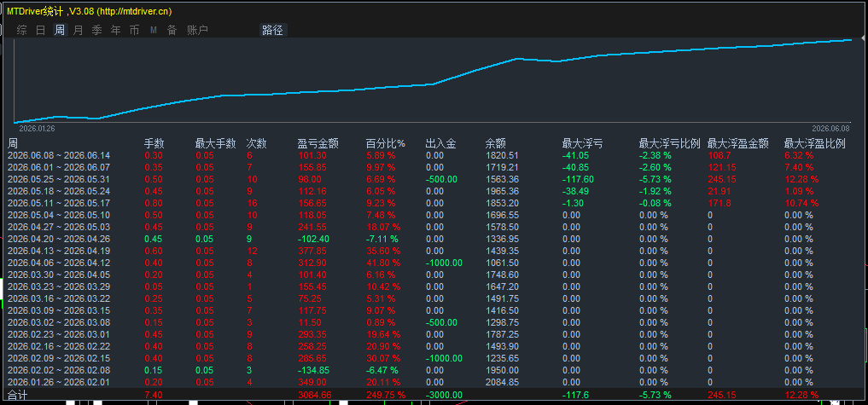Select the 2026.06.08 ~ 2026.06.14 week row
The height and width of the screenshot is (405, 868).
tap(430, 155)
